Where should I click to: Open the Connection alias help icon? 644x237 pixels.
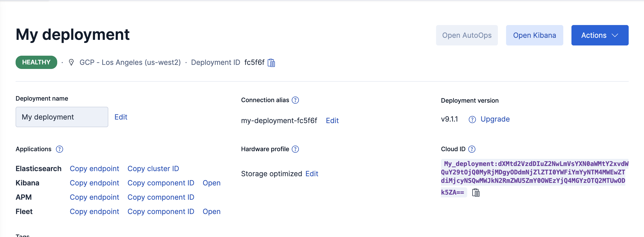coord(296,100)
